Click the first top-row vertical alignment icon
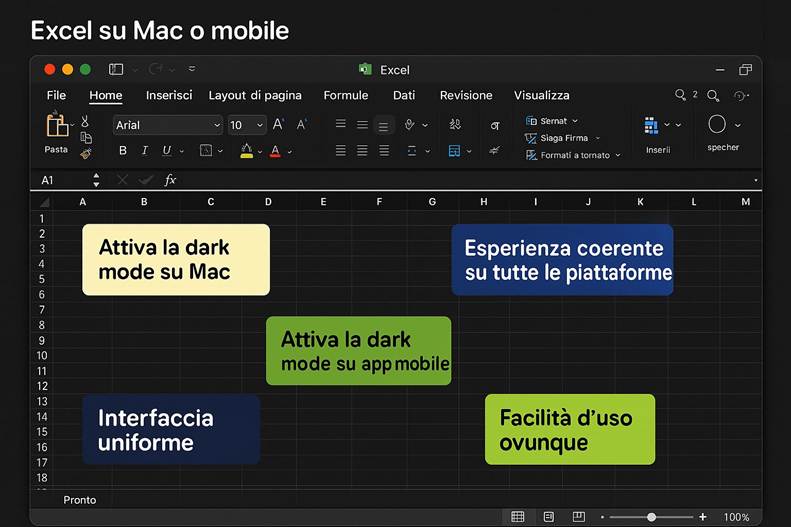 tap(341, 124)
